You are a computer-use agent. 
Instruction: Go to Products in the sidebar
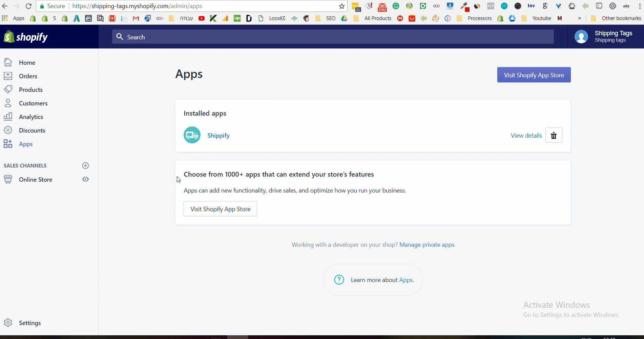point(31,90)
